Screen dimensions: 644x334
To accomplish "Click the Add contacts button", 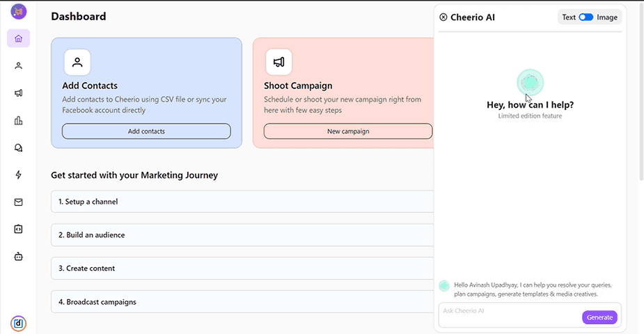I will (146, 131).
